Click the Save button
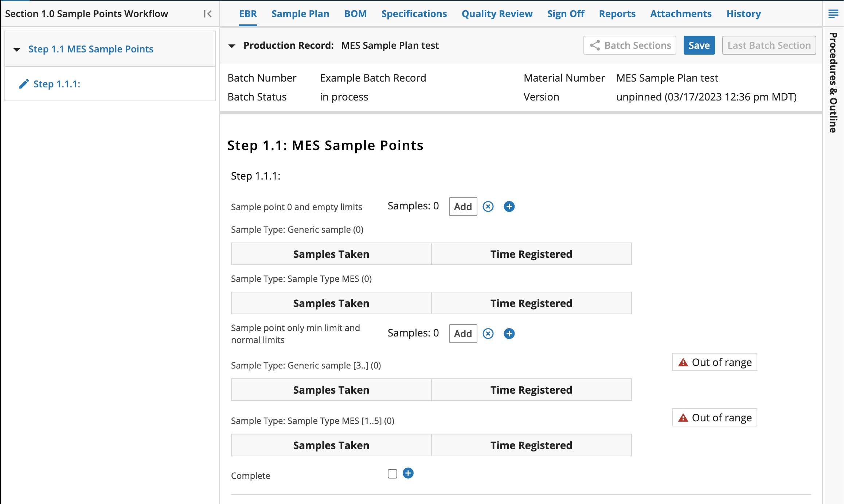The height and width of the screenshot is (504, 844). (x=699, y=45)
